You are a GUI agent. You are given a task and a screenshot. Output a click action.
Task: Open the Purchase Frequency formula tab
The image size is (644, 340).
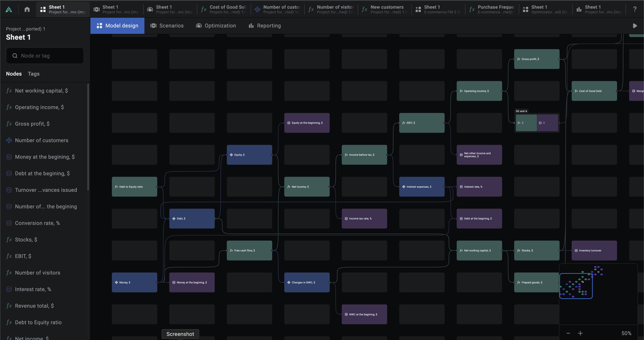pos(492,9)
